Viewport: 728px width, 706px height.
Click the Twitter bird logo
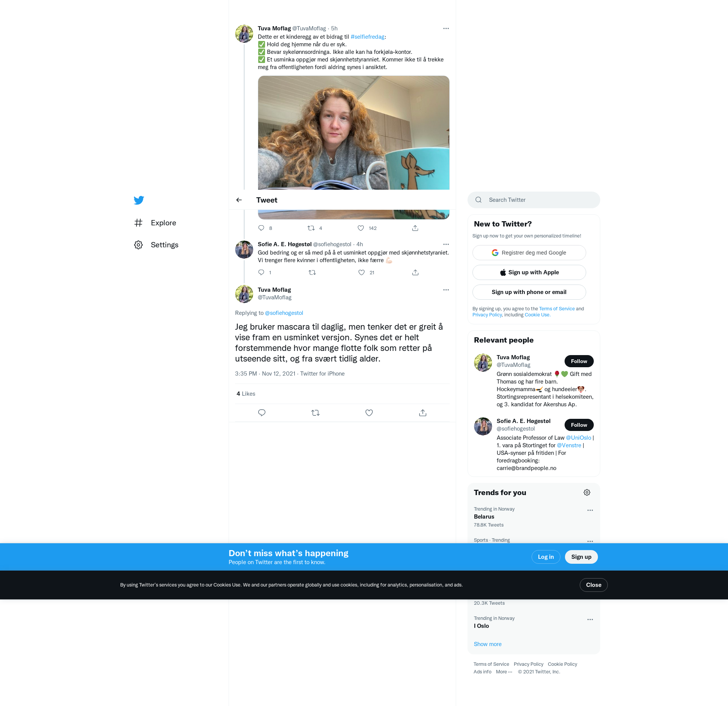tap(139, 200)
